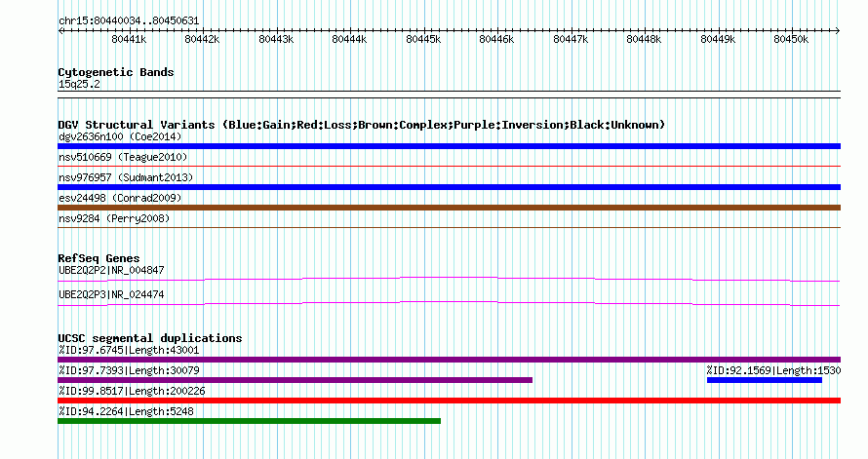Select the 80445k ruler position label
The image size is (868, 459).
(x=423, y=39)
